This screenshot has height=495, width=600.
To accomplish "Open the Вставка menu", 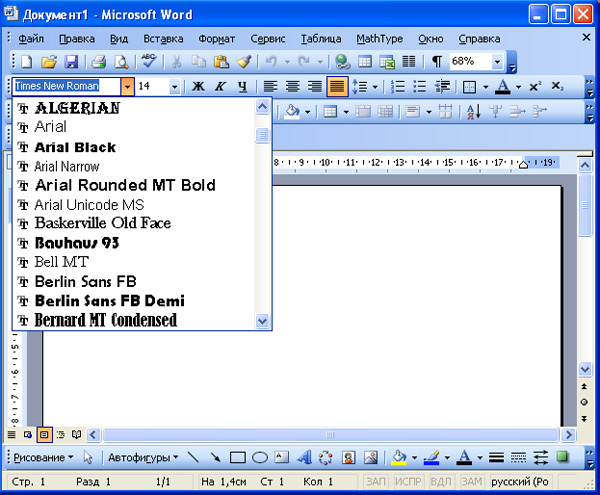I will 163,39.
